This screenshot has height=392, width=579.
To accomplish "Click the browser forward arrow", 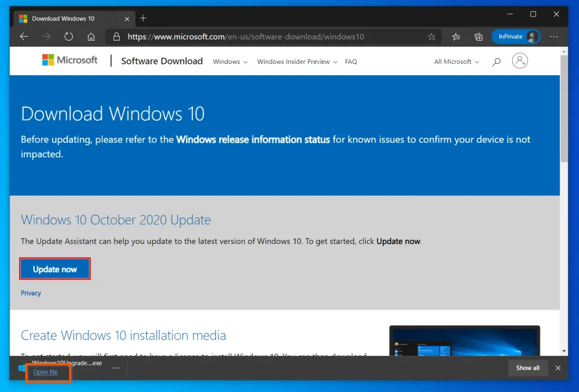I will click(x=46, y=37).
